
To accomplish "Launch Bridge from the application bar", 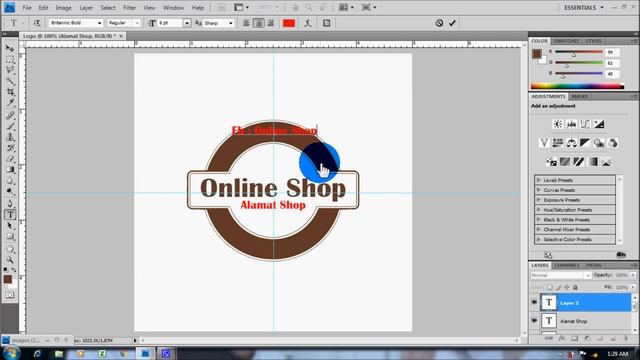I will point(221,7).
